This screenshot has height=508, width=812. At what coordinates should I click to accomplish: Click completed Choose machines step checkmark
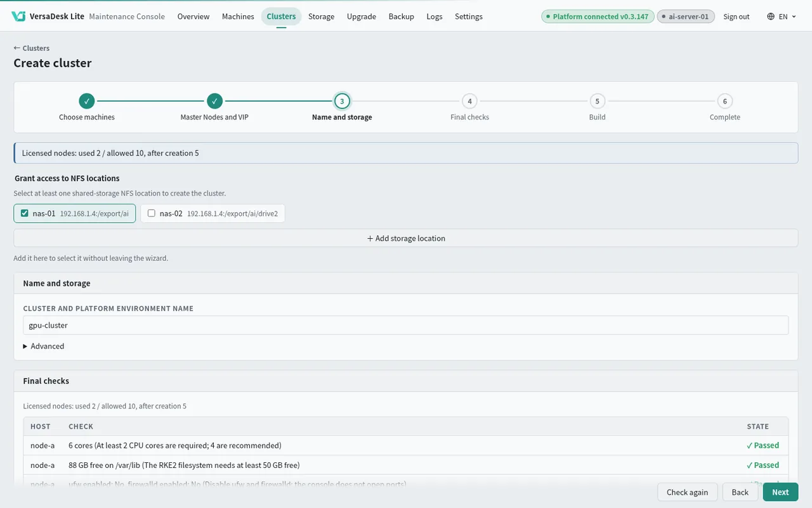point(87,101)
